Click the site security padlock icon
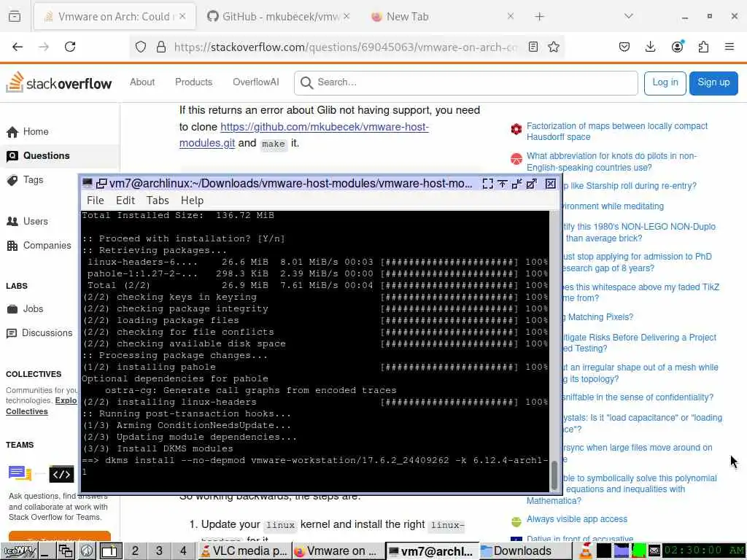747x560 pixels. pyautogui.click(x=161, y=47)
